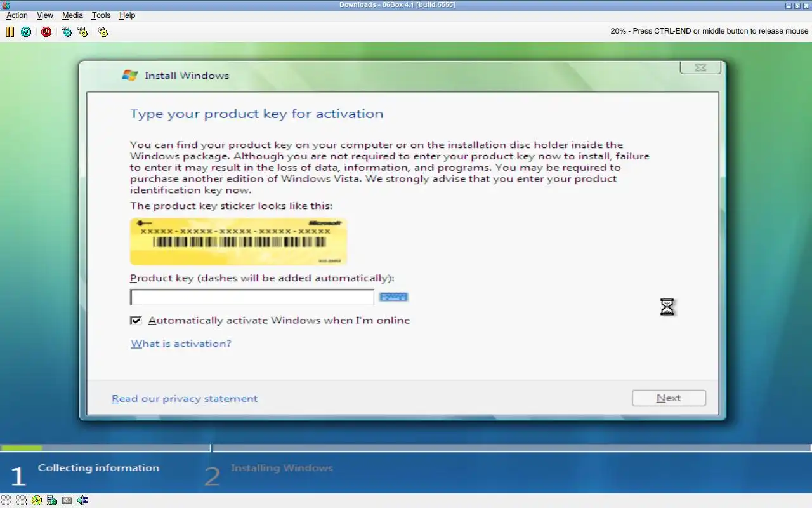
Task: Toggle automatic Windows activation checkbox
Action: [x=136, y=321]
